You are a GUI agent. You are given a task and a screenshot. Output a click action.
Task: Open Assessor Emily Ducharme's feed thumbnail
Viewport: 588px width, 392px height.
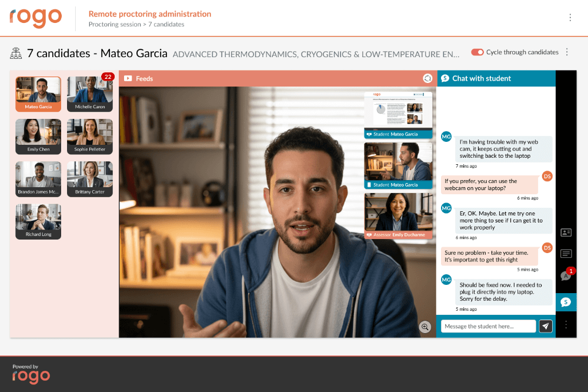tap(398, 215)
